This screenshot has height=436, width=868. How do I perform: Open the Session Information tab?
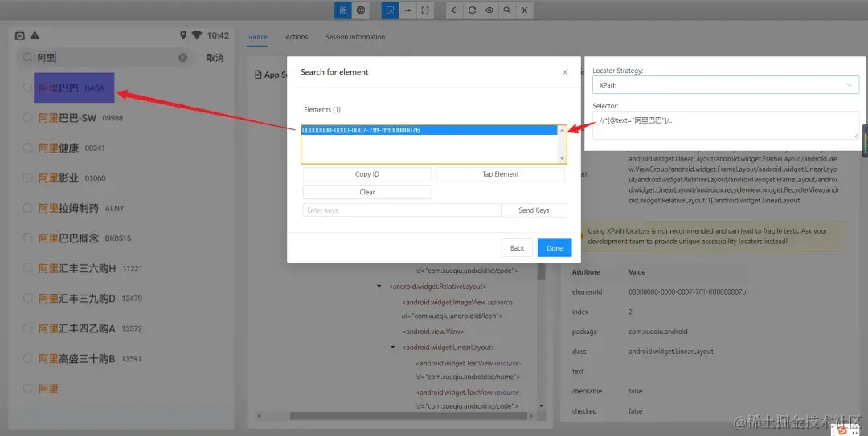pyautogui.click(x=355, y=37)
